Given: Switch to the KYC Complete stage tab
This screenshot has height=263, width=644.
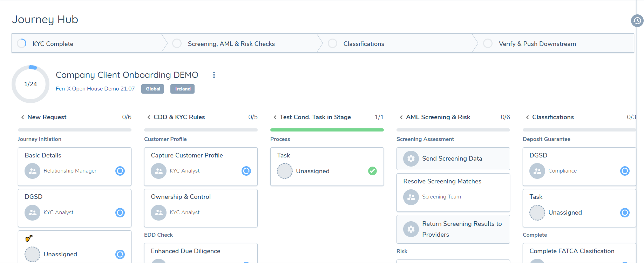Looking at the screenshot, I should click(x=53, y=44).
